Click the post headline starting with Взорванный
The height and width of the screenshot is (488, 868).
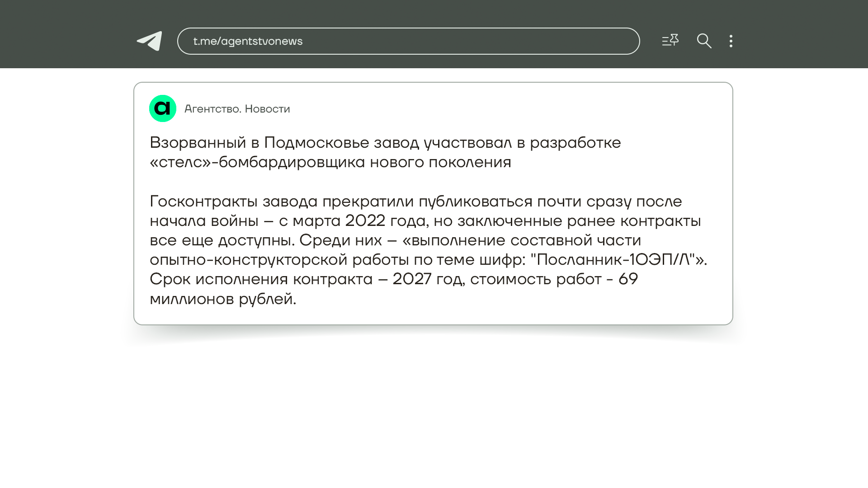click(x=385, y=143)
